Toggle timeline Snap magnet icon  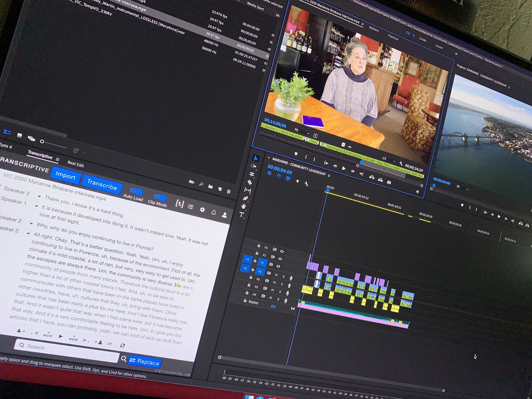coord(279,176)
